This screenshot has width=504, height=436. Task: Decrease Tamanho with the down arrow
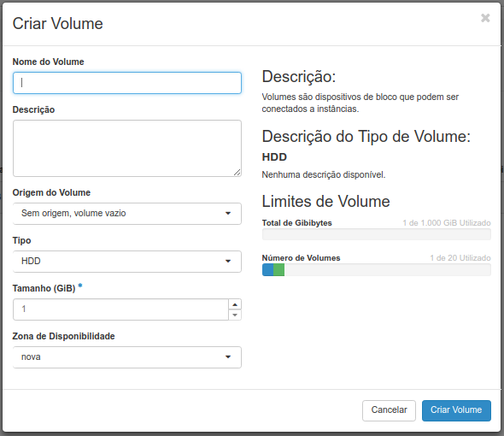(235, 315)
